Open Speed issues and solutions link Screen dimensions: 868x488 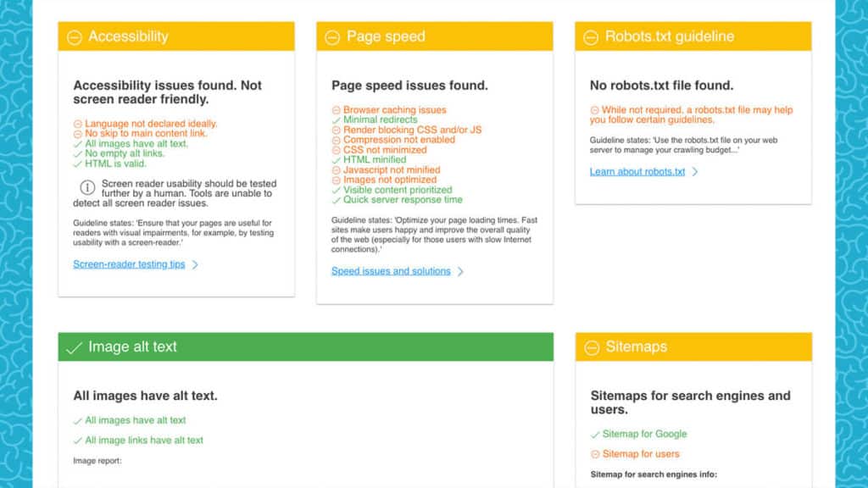pyautogui.click(x=391, y=272)
